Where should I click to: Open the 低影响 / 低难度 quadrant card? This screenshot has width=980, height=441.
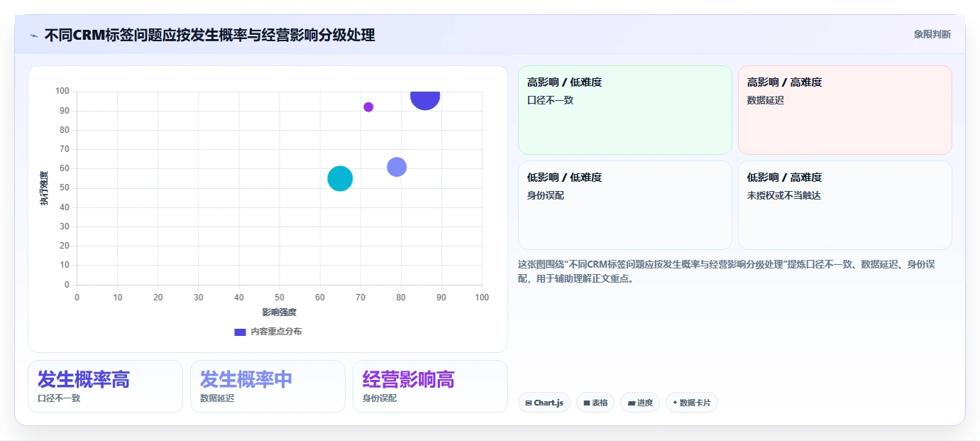tap(624, 205)
